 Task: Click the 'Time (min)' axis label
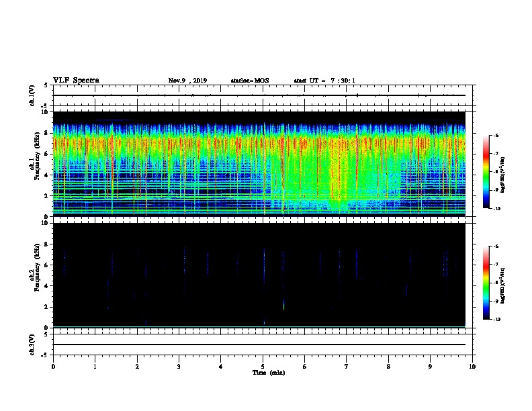[269, 373]
